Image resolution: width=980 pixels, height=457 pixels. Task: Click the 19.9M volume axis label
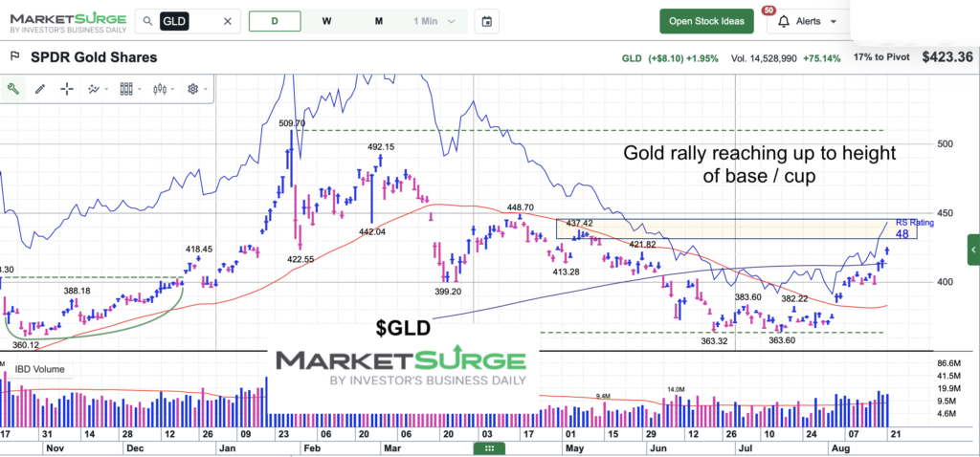tap(949, 388)
